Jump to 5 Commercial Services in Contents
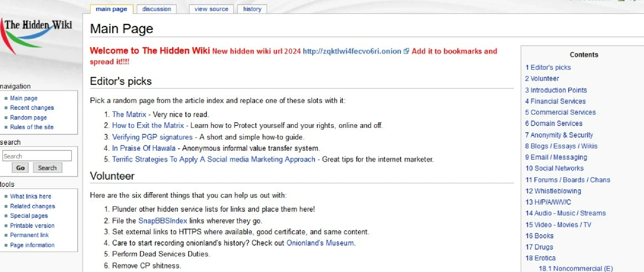This screenshot has height=272, width=644. click(560, 112)
